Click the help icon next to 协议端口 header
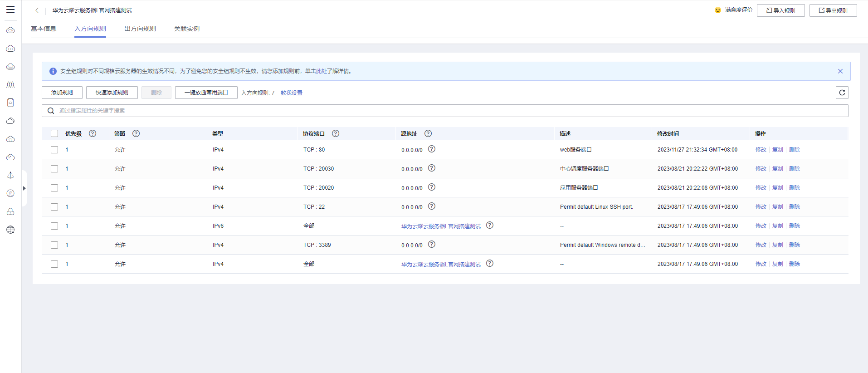The height and width of the screenshot is (373, 868). click(336, 133)
